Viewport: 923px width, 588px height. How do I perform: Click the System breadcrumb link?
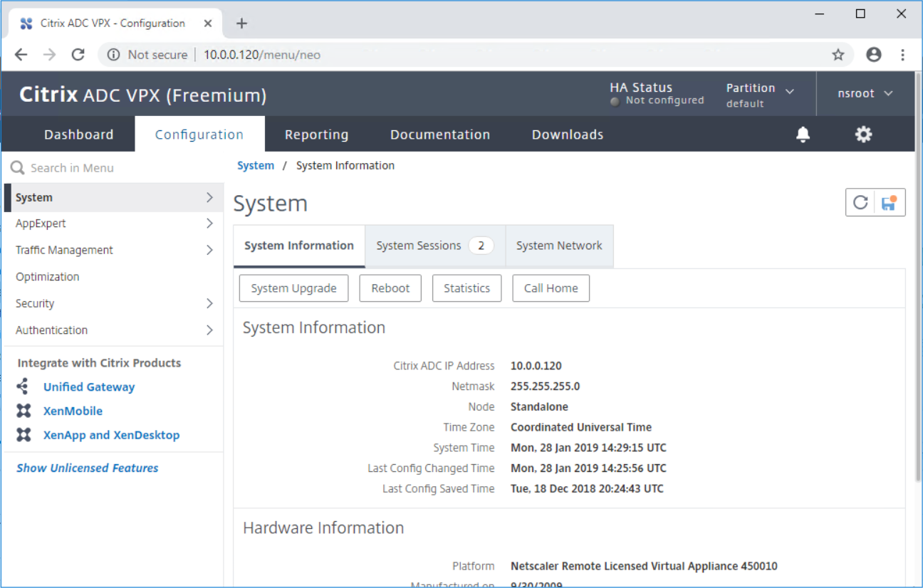[x=256, y=165]
